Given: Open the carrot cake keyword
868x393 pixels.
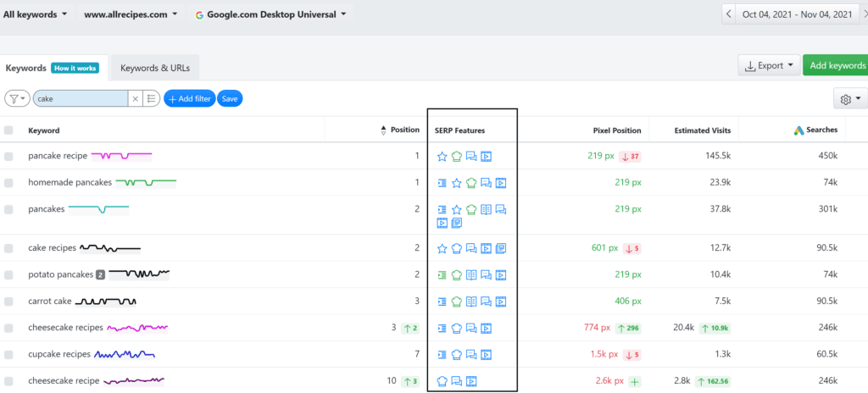Looking at the screenshot, I should point(50,302).
